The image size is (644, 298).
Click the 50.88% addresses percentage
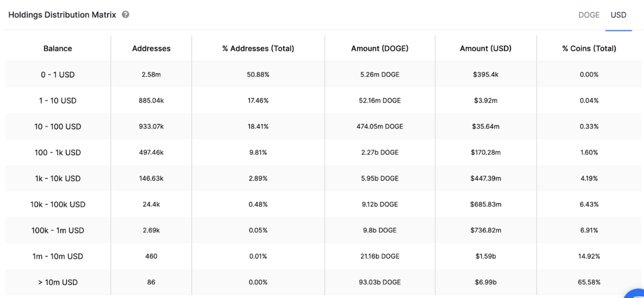point(258,74)
